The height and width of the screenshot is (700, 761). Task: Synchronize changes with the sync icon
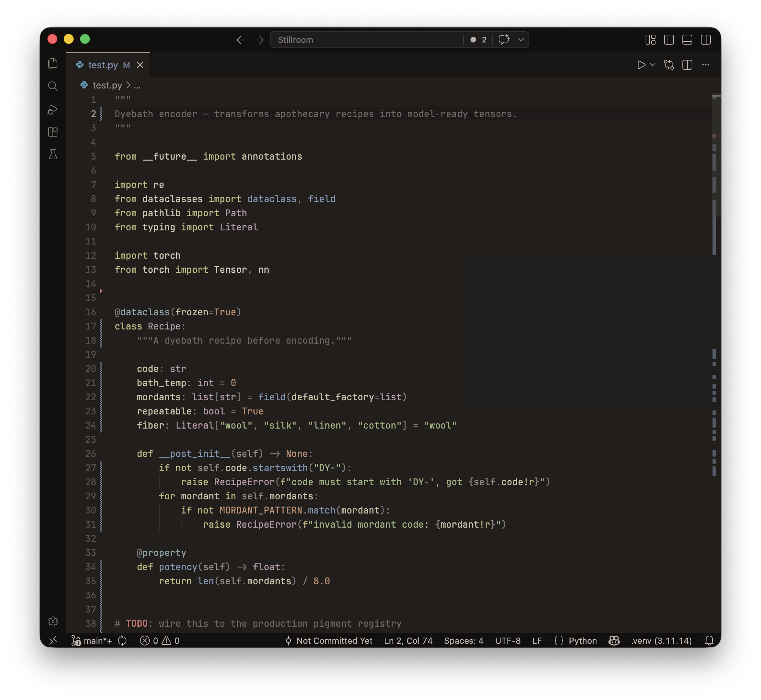(122, 641)
